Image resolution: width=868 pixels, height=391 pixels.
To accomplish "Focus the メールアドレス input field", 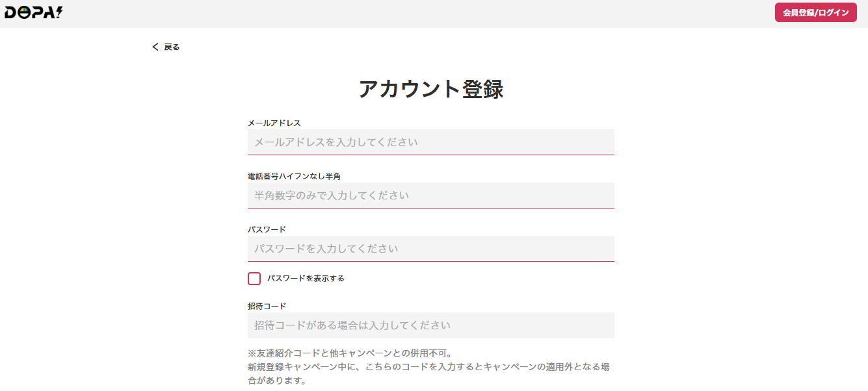I will 430,142.
